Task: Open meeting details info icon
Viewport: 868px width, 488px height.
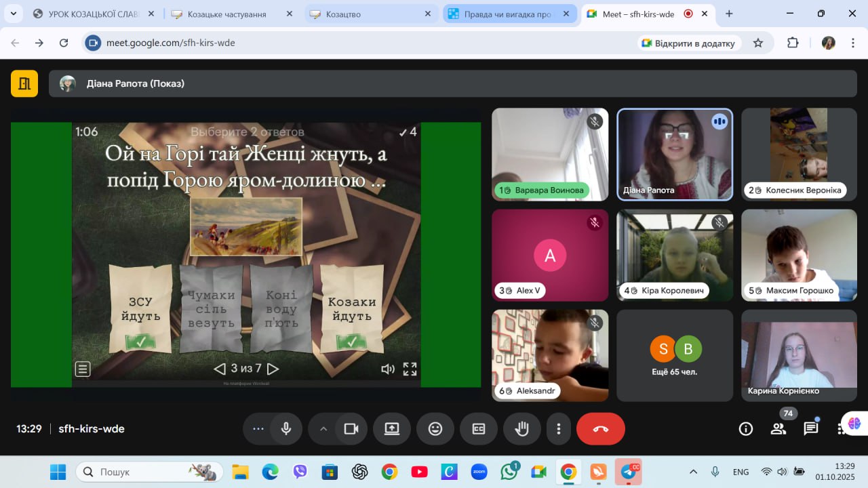Action: [745, 428]
